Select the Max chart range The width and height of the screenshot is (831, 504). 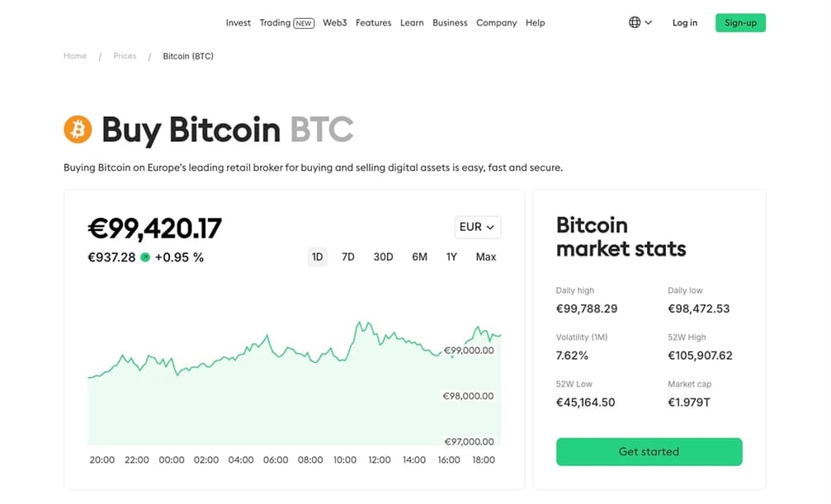(485, 257)
